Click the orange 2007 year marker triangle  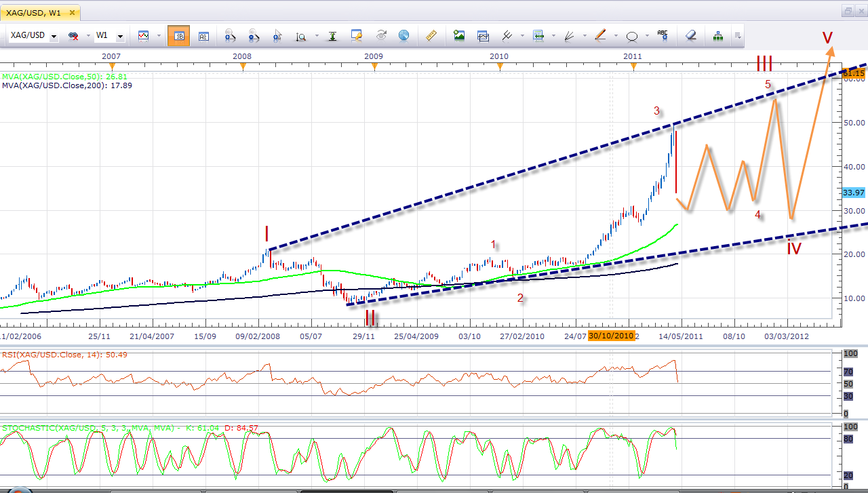(x=112, y=66)
